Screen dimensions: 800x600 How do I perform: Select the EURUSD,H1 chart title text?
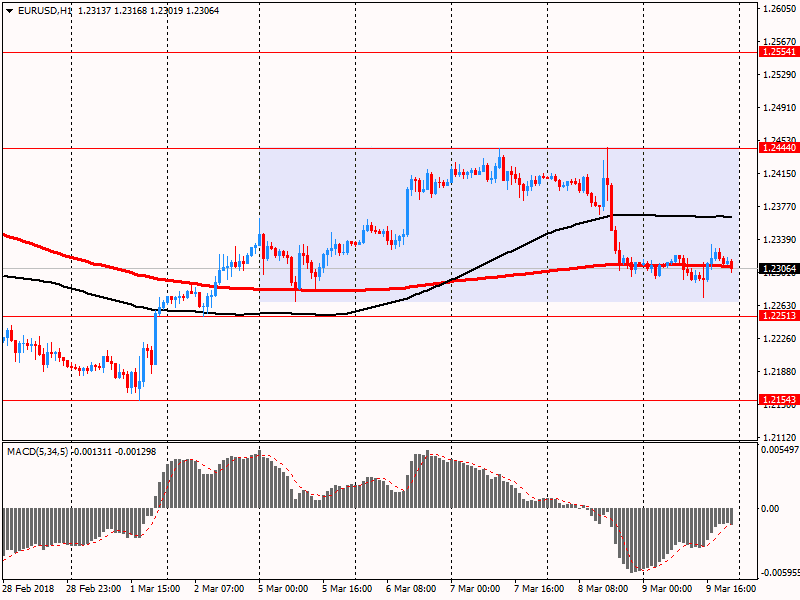45,10
